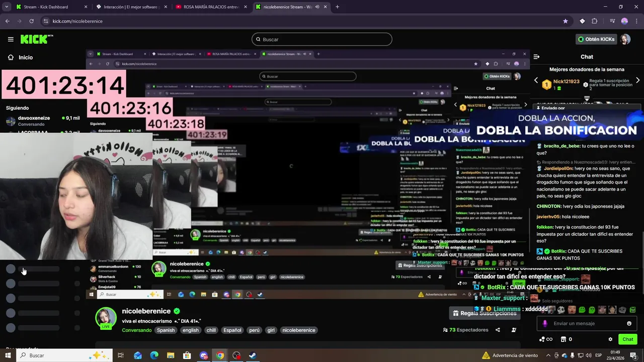Launch Microsoft Edge from the taskbar
This screenshot has height=362, width=644.
pos(154,355)
